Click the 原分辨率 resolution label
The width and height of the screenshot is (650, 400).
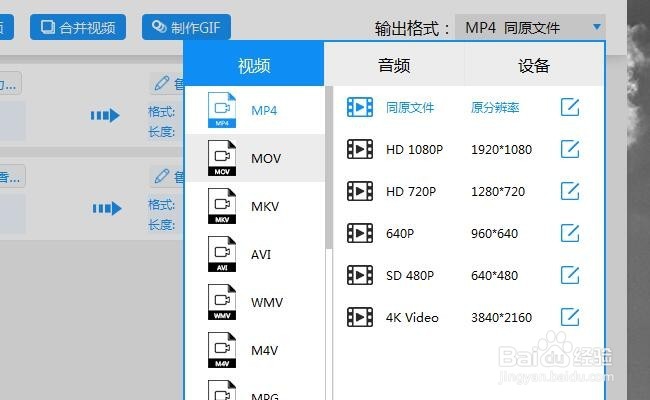click(x=495, y=108)
